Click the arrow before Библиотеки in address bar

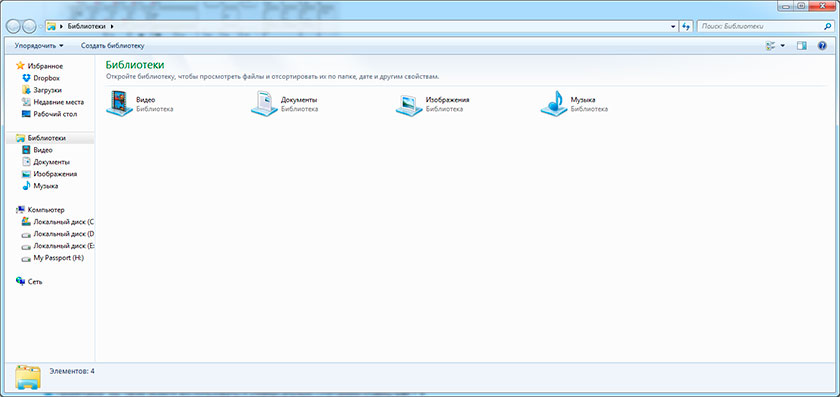[62, 26]
